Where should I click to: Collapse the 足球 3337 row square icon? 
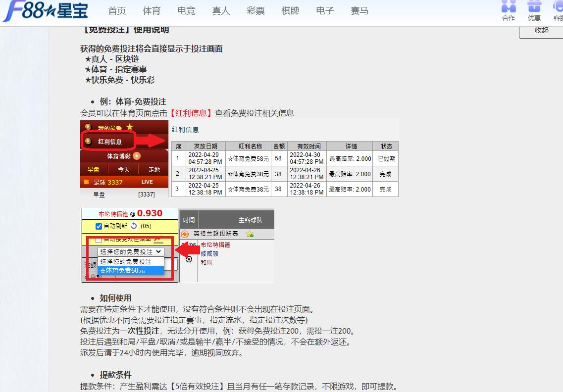[x=86, y=182]
